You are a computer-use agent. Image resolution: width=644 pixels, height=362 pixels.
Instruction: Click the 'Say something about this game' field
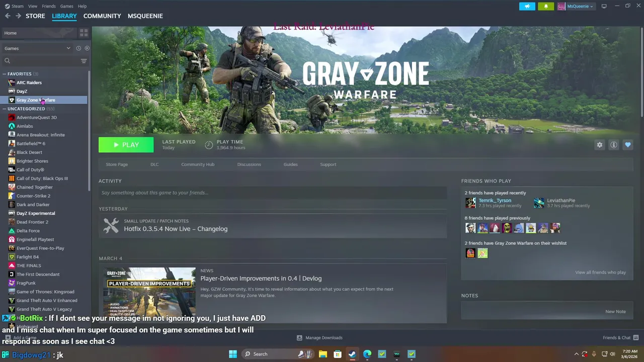273,193
